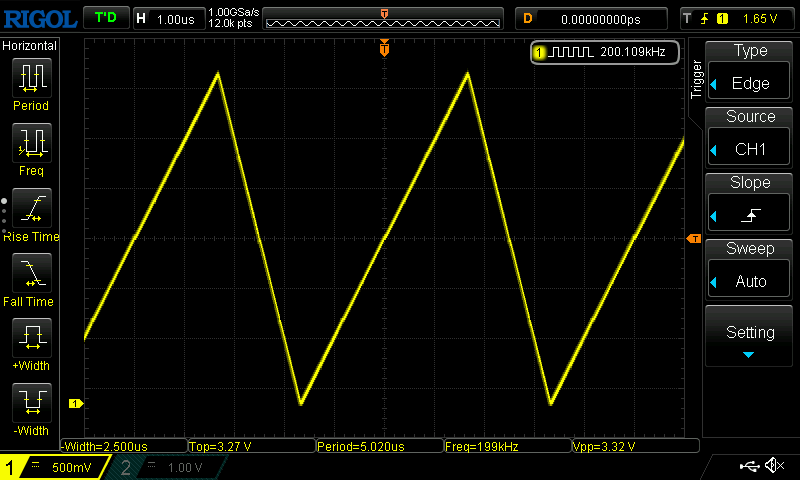Click the delay D 0.00000000ps readout
This screenshot has width=800, height=480.
pos(591,19)
